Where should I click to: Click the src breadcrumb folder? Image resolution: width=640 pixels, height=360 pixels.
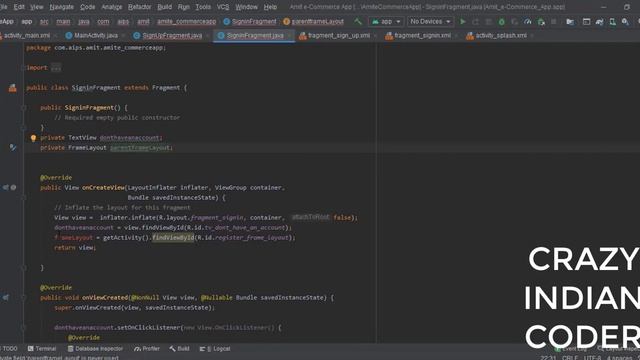point(44,22)
